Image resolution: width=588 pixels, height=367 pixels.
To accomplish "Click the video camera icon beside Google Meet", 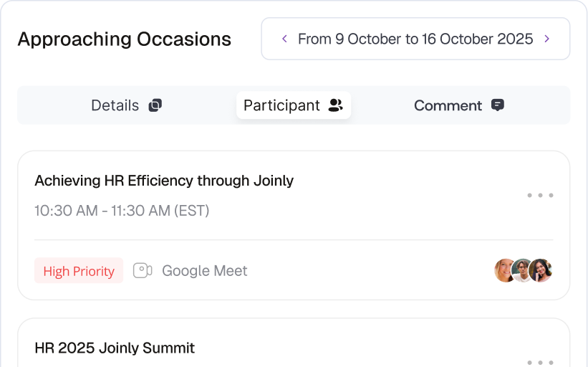I will [x=143, y=271].
